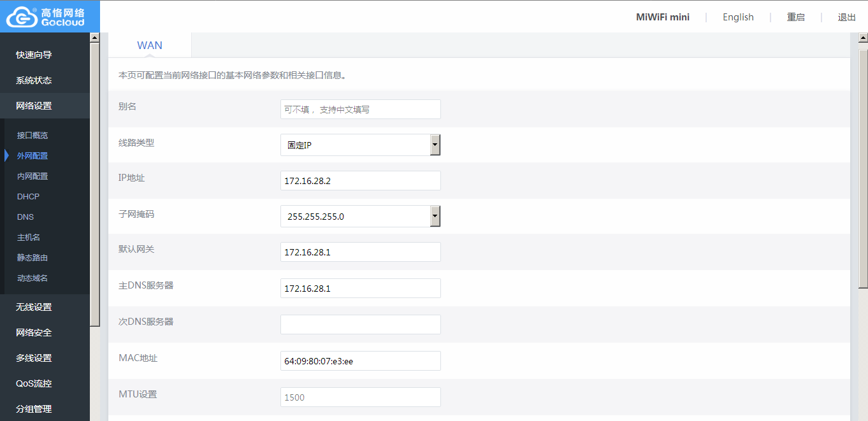Click the IP地址 field 172.16.28.2
868x421 pixels.
[361, 180]
